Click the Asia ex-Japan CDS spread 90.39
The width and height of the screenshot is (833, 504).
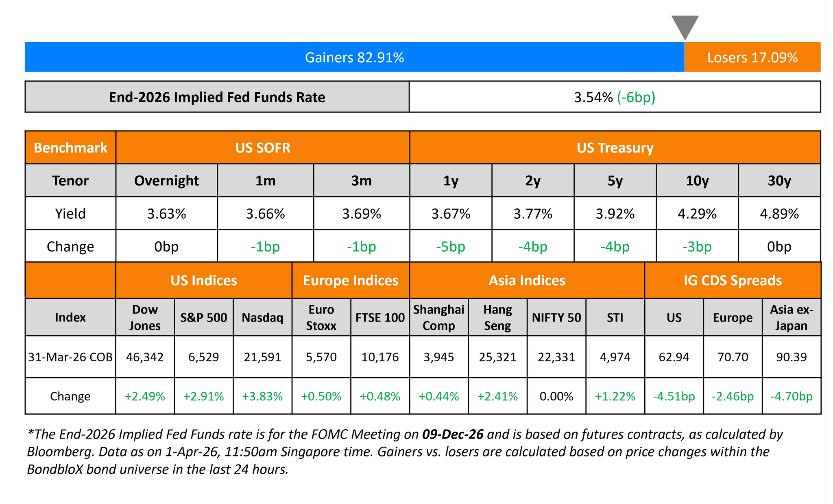(792, 357)
